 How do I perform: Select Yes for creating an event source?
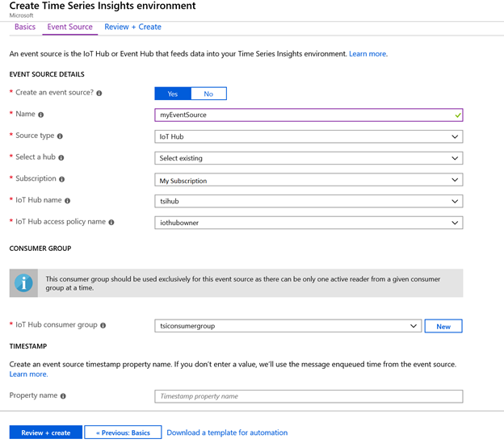click(173, 94)
